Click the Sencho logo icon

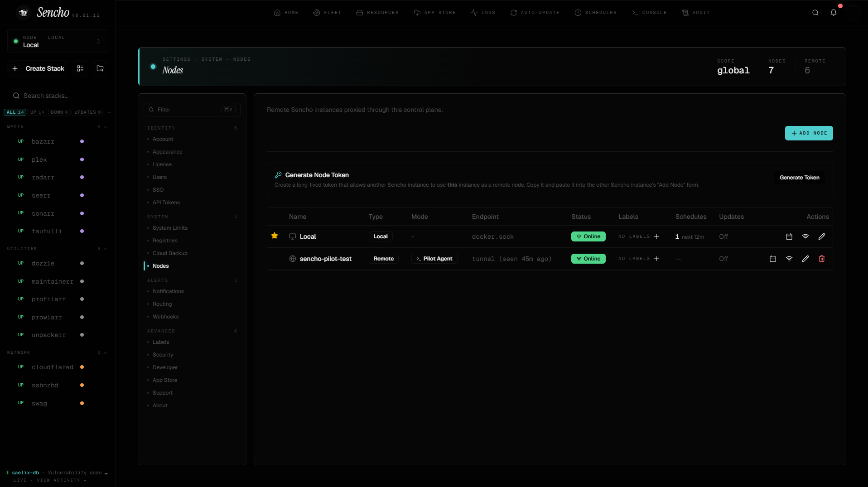[x=24, y=13]
